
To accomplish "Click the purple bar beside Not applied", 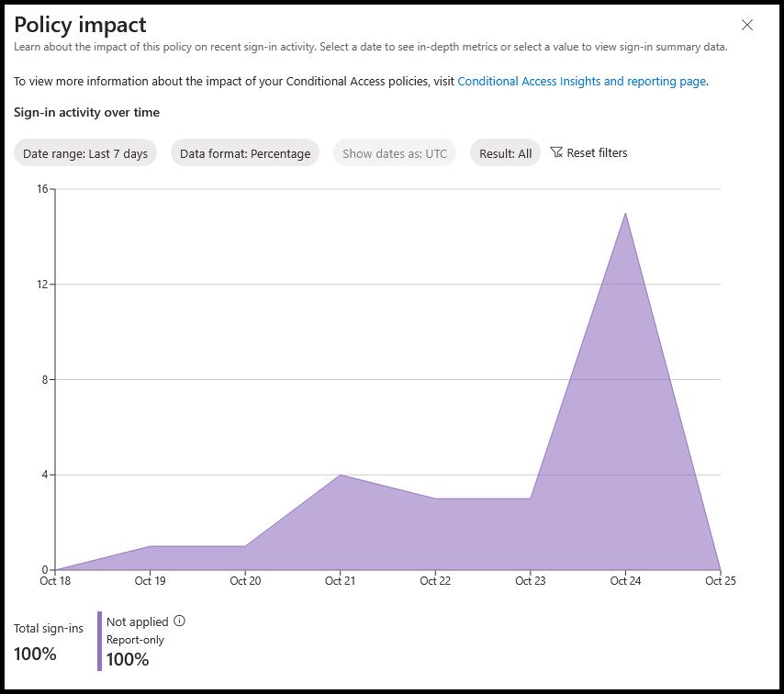I will click(x=99, y=641).
